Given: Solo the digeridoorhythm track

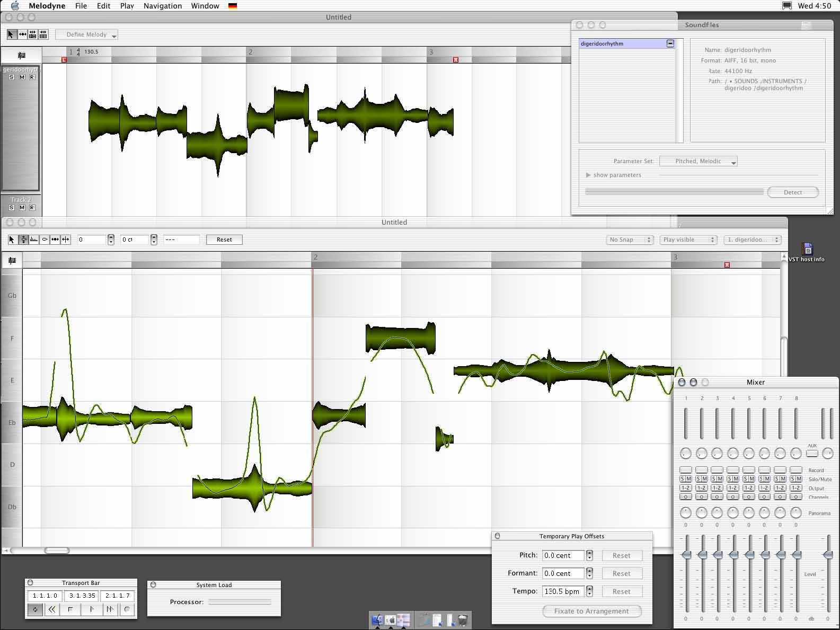Looking at the screenshot, I should coord(12,77).
